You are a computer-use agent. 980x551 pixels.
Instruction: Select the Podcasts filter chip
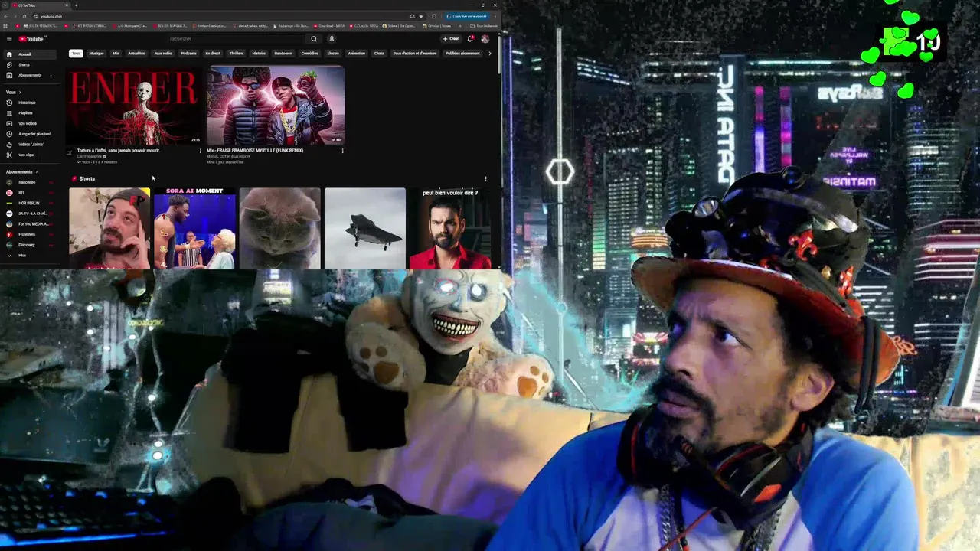click(188, 54)
